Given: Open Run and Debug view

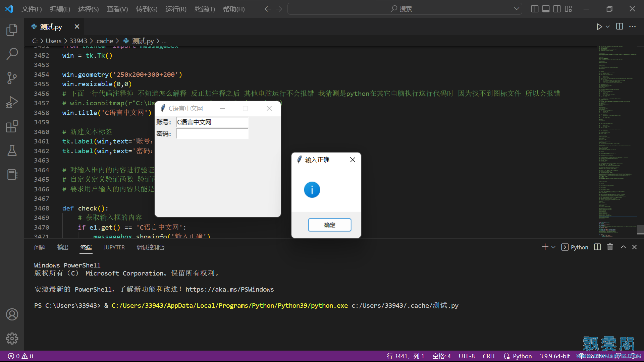Looking at the screenshot, I should 12,102.
